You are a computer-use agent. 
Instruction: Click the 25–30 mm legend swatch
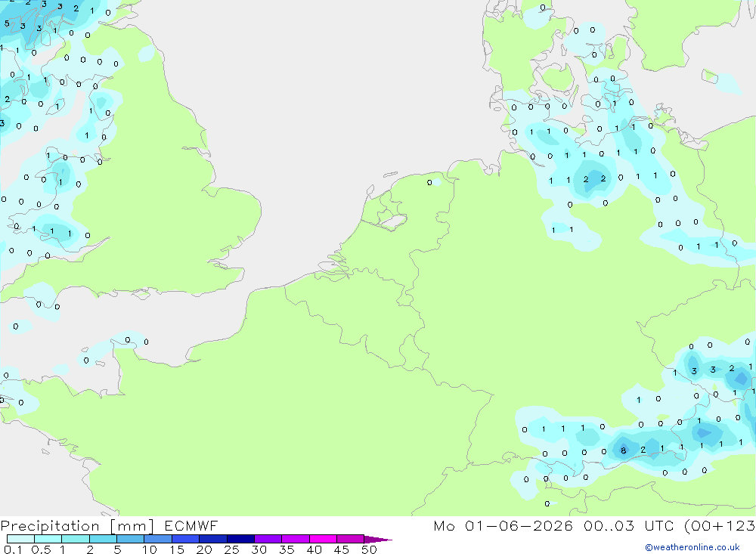click(240, 539)
